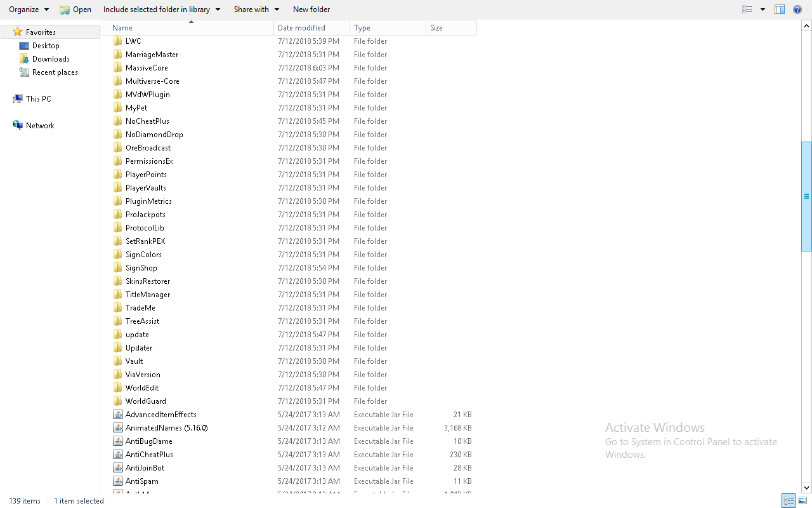Click the AntiSpam jar file icon
The image size is (812, 508).
click(118, 481)
